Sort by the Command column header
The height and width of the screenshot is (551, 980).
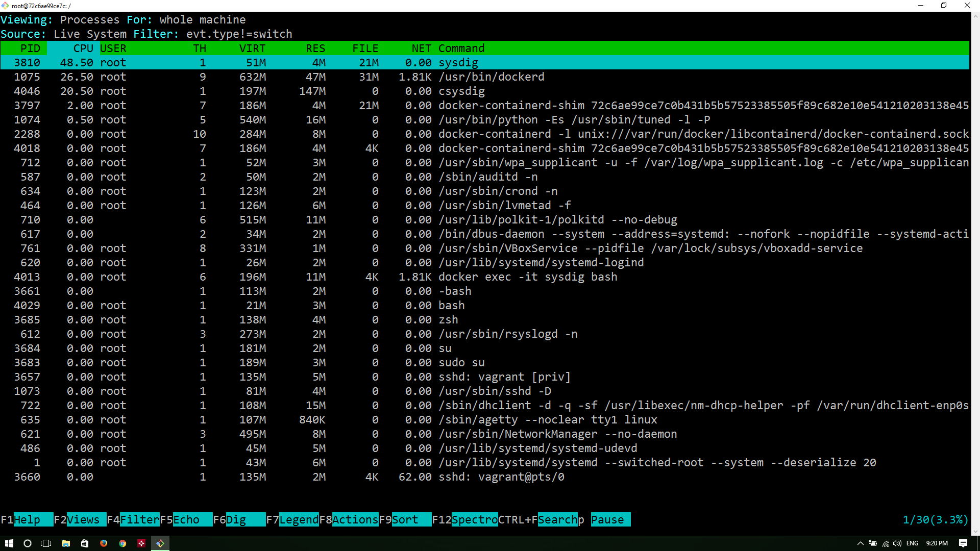pyautogui.click(x=461, y=48)
